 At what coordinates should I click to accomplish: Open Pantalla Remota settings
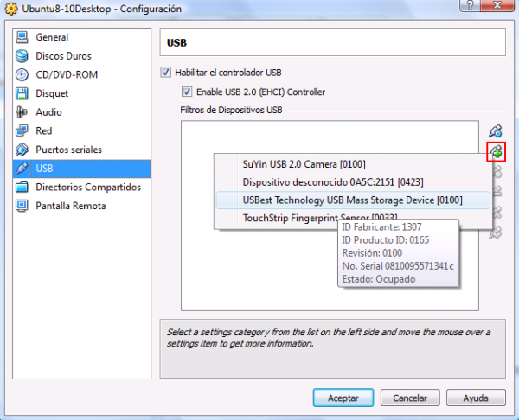tap(70, 206)
